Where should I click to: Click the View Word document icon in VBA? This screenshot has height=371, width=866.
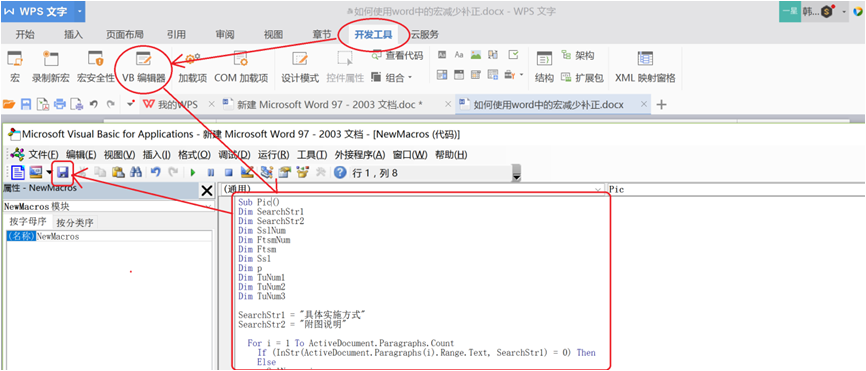click(18, 173)
